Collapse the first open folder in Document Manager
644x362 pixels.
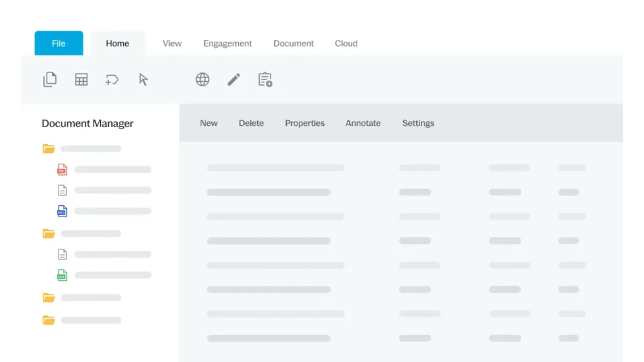[x=48, y=149]
